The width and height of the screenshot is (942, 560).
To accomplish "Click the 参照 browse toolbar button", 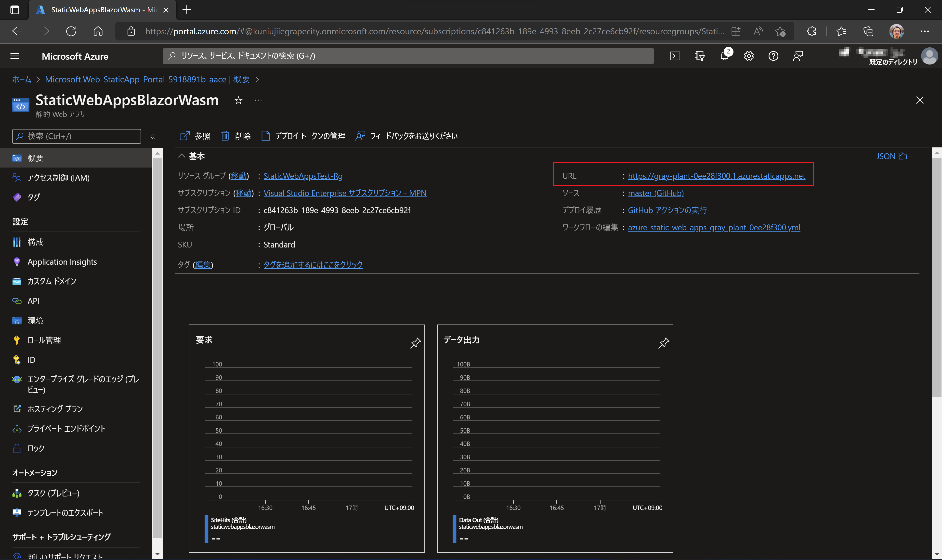I will coord(195,136).
